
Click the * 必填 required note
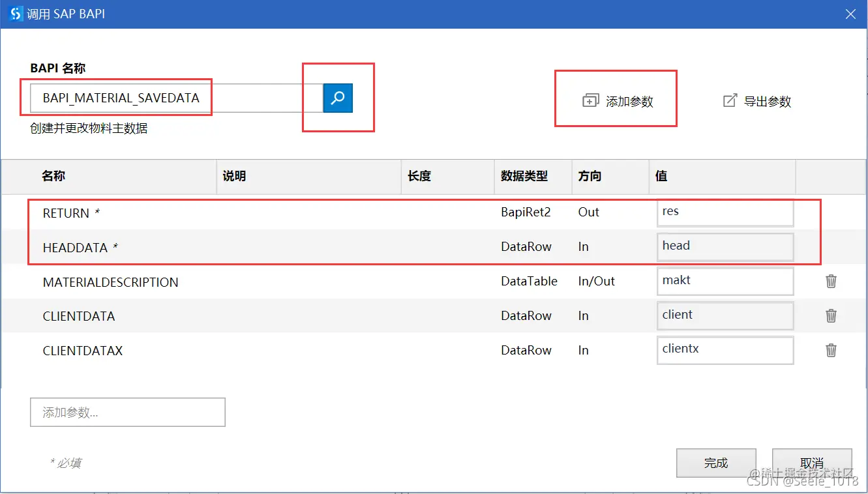65,463
